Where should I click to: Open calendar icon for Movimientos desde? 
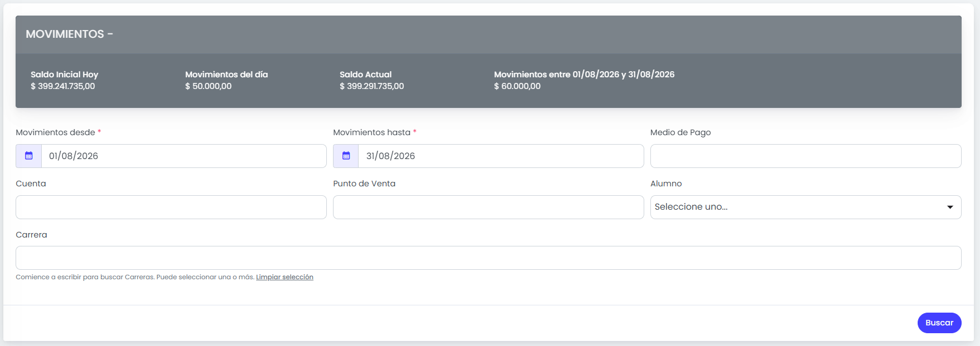click(29, 156)
